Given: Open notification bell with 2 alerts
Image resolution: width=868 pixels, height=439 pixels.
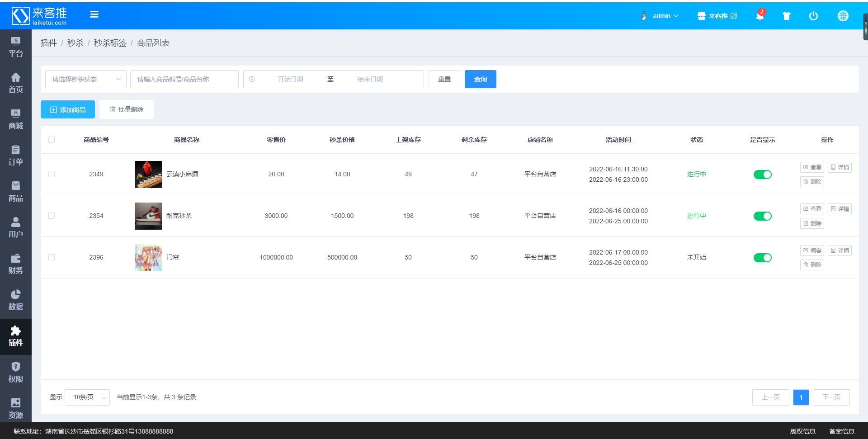Looking at the screenshot, I should click(760, 15).
